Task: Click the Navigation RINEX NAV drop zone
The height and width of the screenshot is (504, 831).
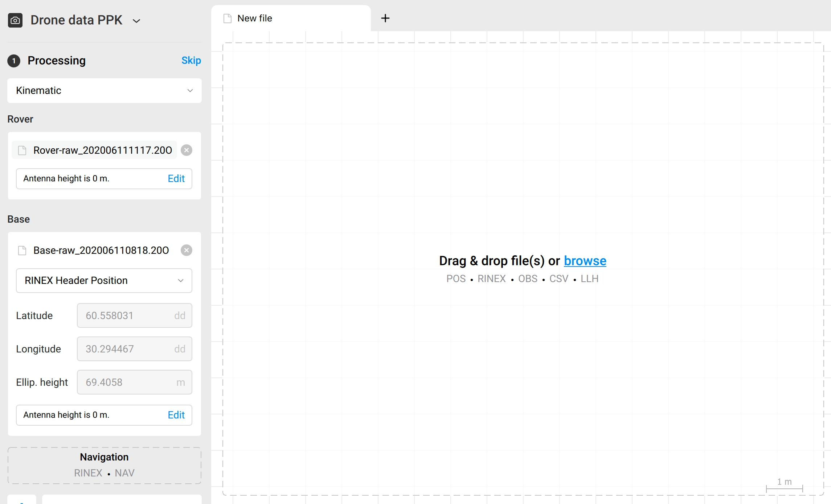Action: pyautogui.click(x=105, y=465)
